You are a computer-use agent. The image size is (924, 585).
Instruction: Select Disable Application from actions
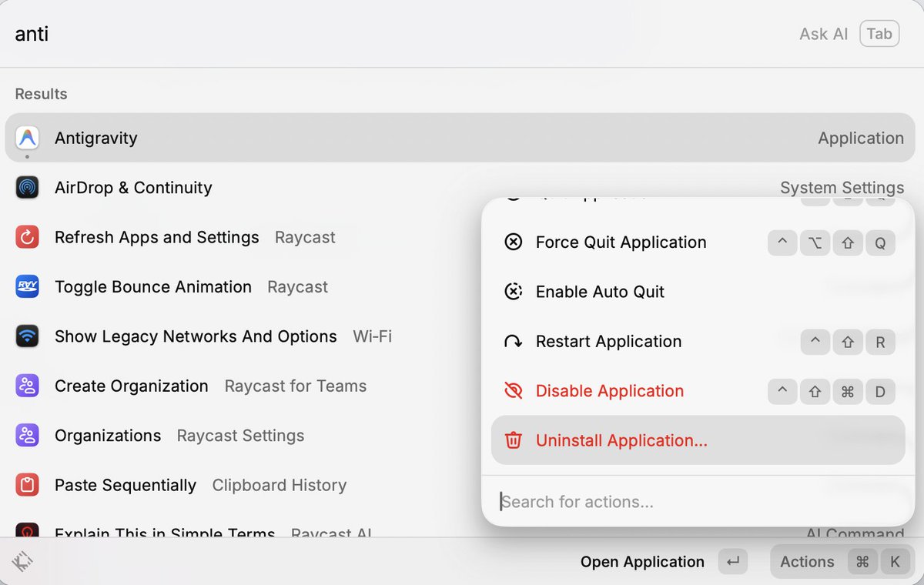[698, 391]
